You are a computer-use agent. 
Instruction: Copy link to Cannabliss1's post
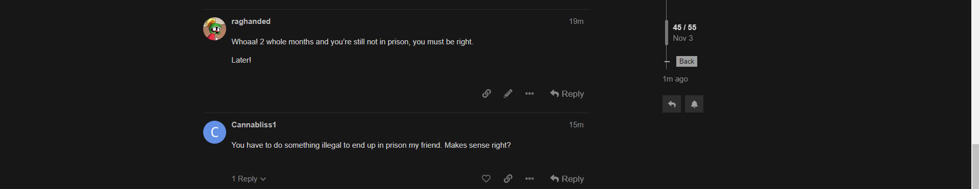pos(508,179)
